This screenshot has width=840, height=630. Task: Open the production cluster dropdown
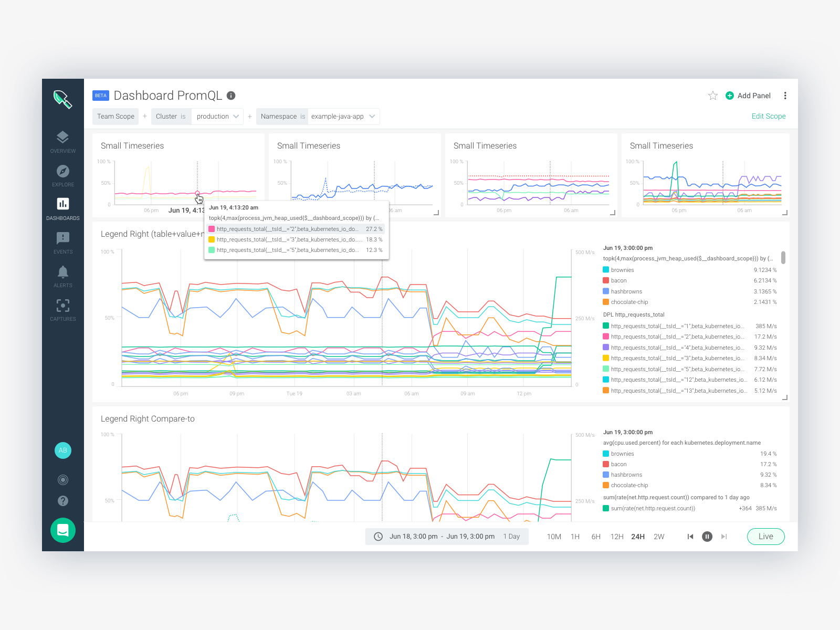click(x=217, y=116)
